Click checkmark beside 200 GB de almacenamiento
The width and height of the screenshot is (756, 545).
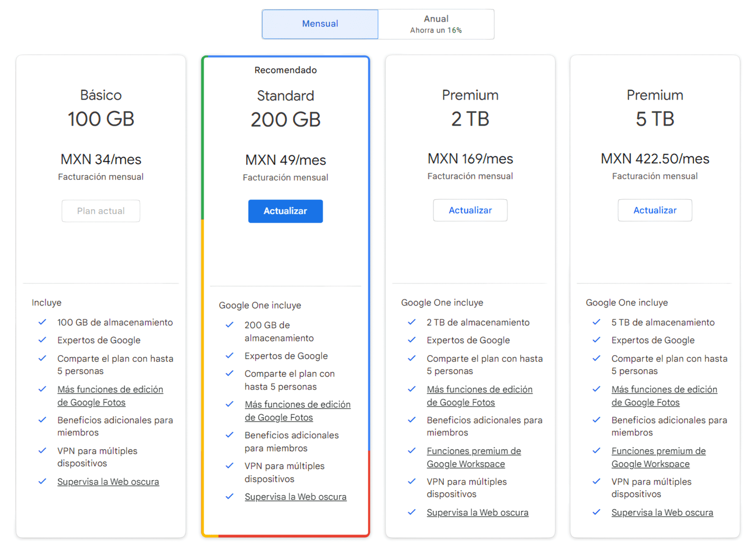click(x=230, y=325)
